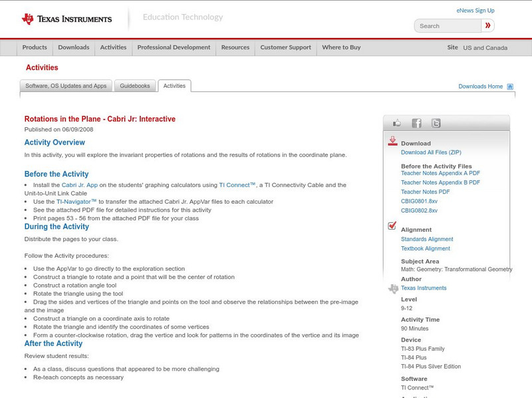Go to Downloads Home link
The image size is (532, 398).
(480, 87)
